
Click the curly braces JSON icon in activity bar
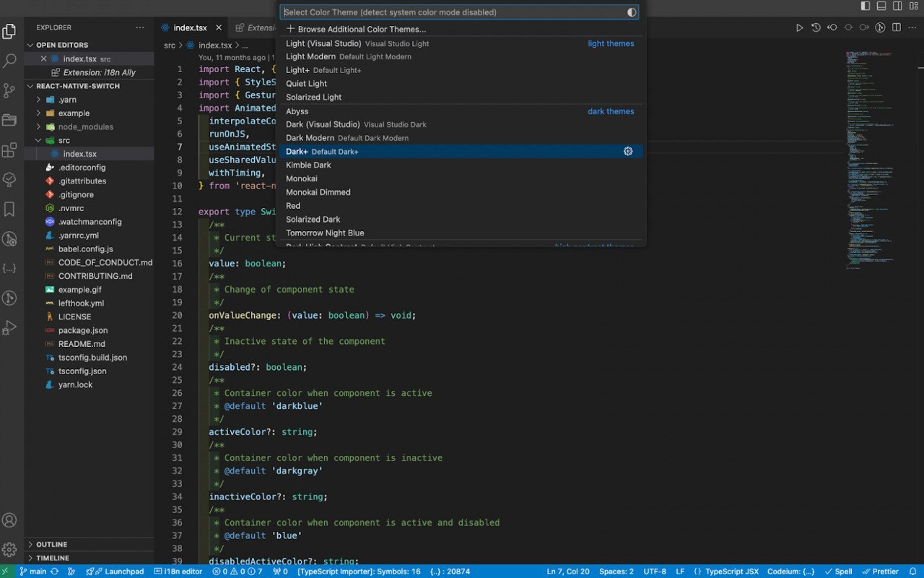[9, 268]
